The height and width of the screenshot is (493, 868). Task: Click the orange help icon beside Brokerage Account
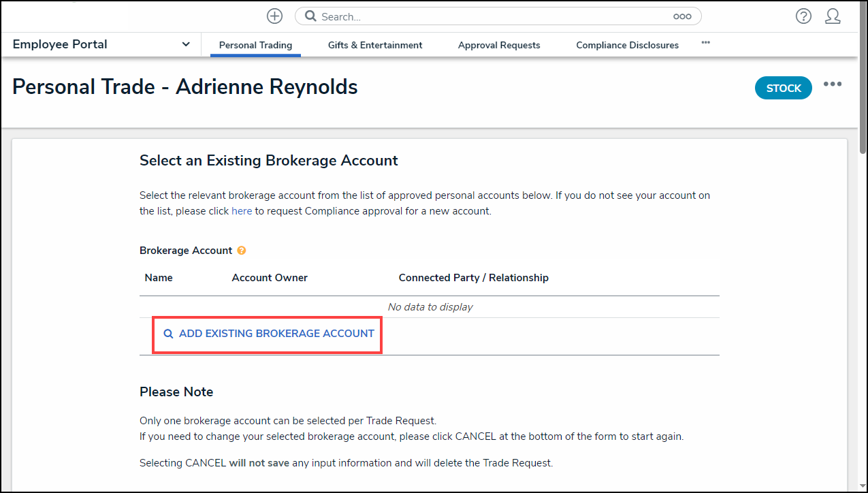[242, 251]
